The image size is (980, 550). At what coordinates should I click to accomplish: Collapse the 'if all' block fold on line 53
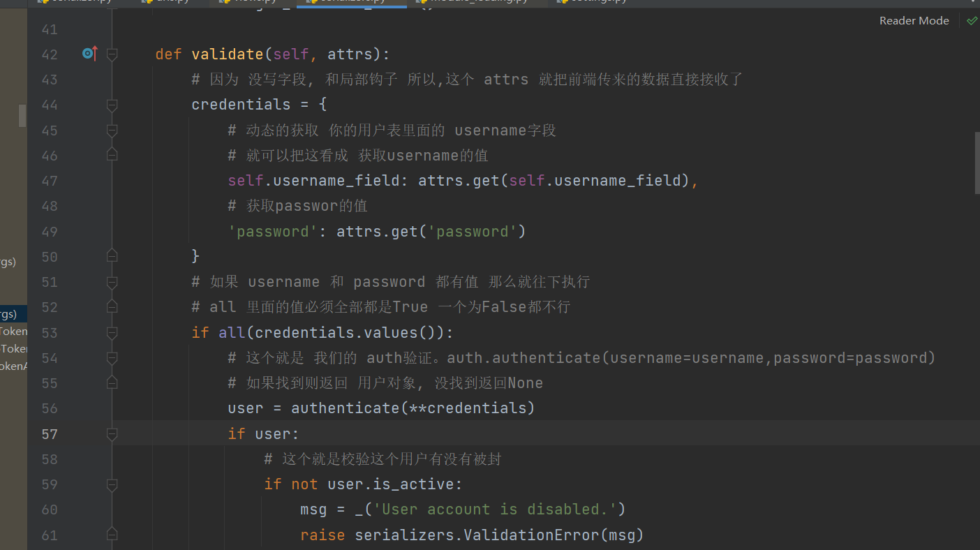point(112,332)
